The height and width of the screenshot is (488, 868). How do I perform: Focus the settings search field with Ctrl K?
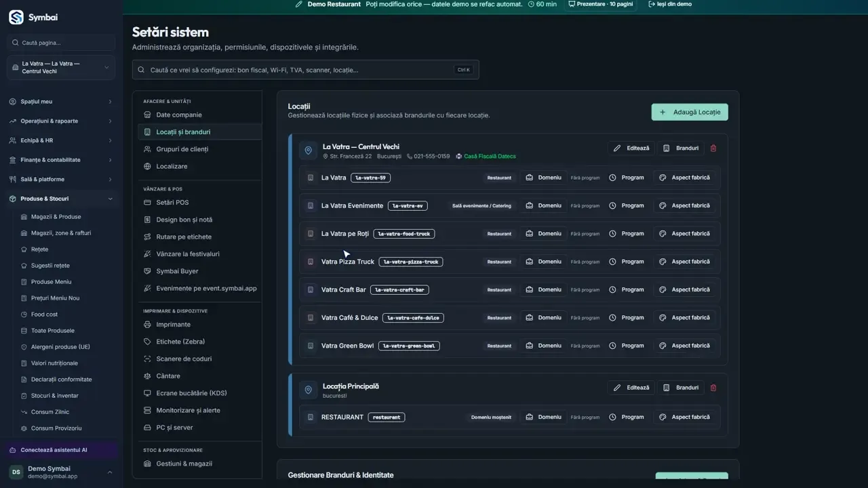(305, 70)
